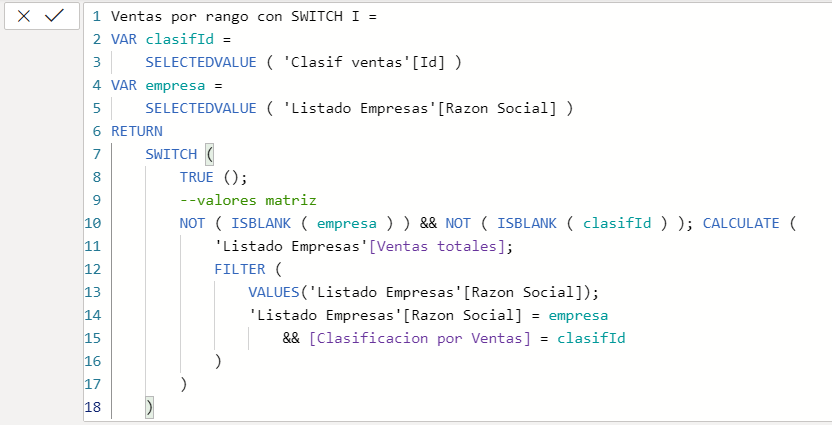
Task: Click the TRUE function on line 8
Action: pyautogui.click(x=196, y=177)
